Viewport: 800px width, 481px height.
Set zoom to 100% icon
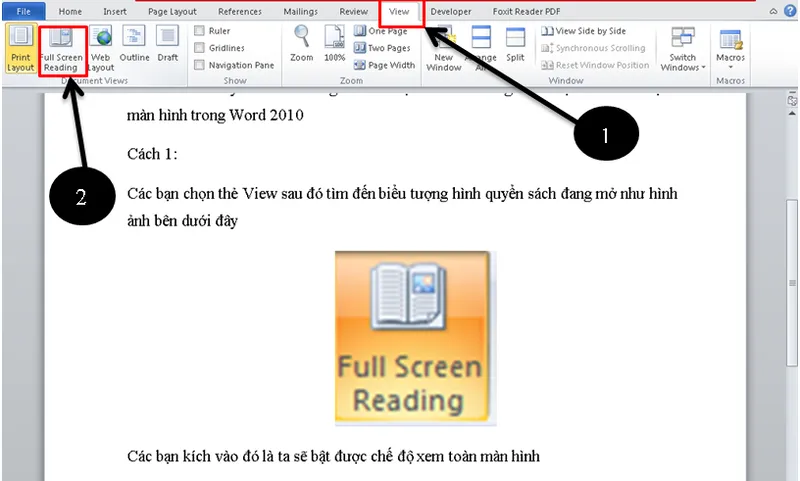(335, 45)
